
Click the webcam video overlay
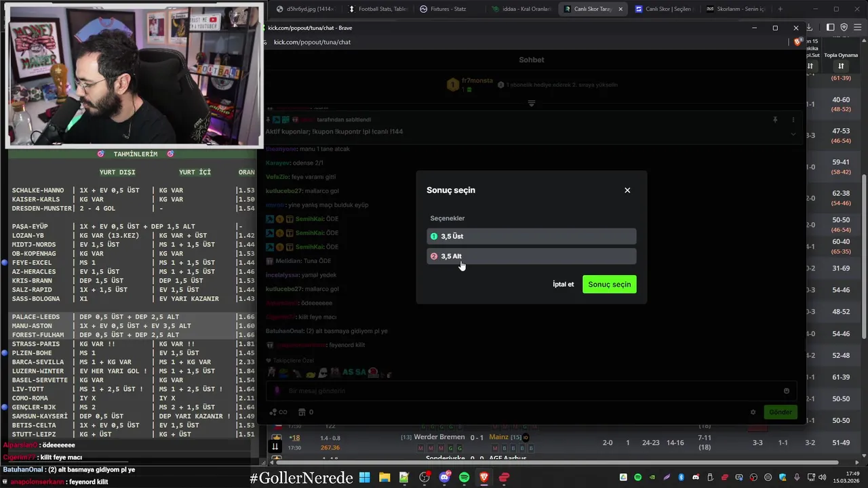(134, 75)
